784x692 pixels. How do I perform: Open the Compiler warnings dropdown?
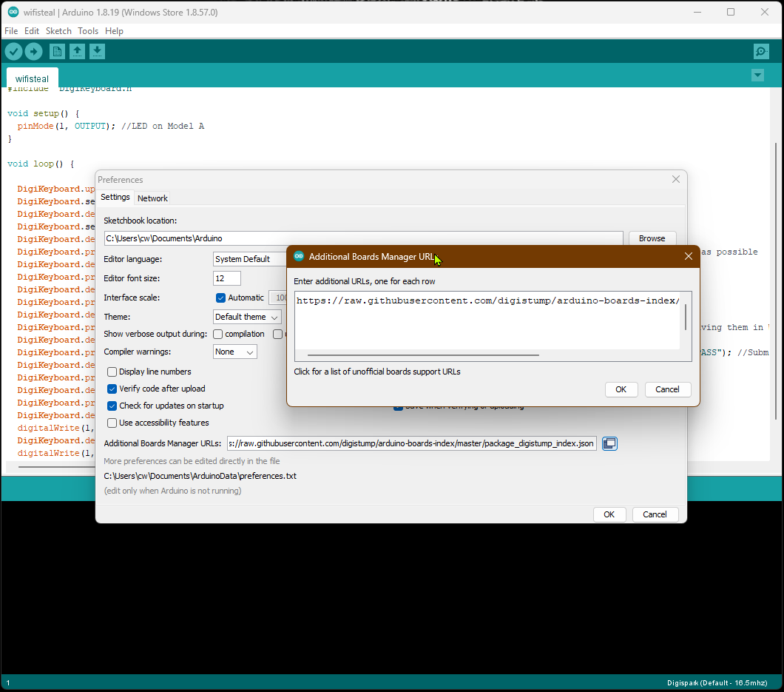click(235, 352)
